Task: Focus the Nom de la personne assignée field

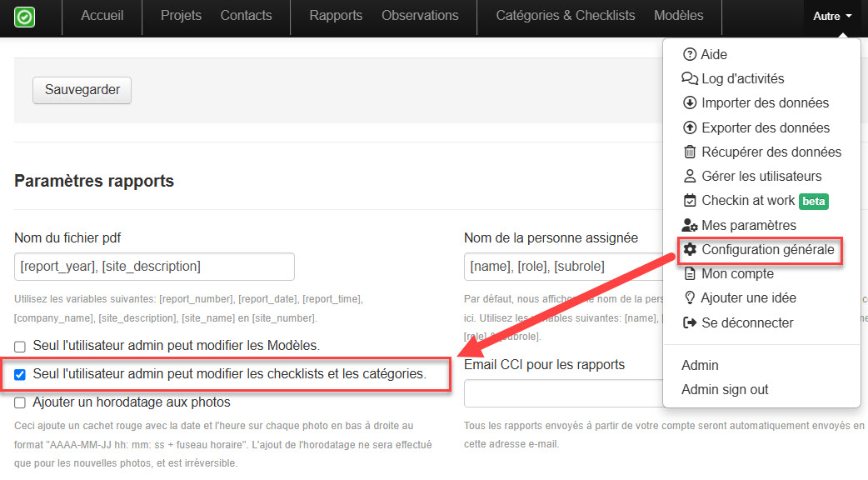Action: (x=564, y=267)
